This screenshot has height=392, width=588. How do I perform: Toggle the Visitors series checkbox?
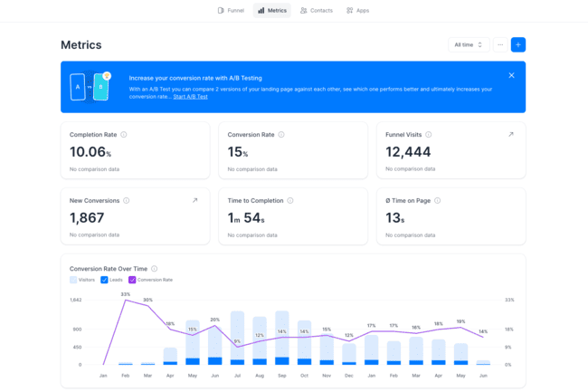tap(73, 280)
